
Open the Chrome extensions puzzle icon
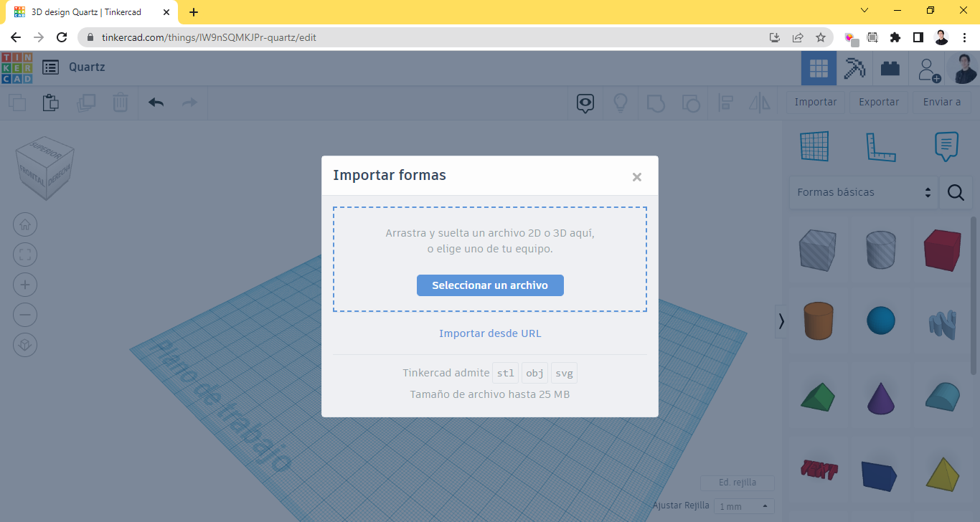(895, 37)
